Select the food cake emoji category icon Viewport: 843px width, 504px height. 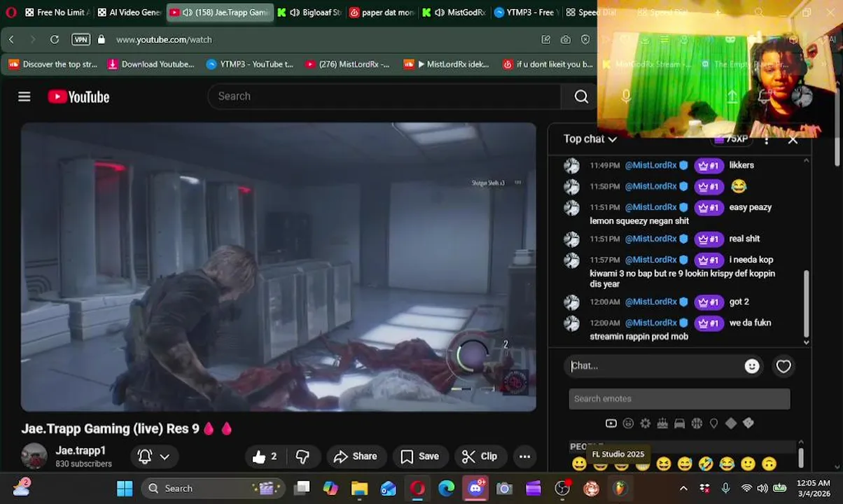[x=662, y=423]
